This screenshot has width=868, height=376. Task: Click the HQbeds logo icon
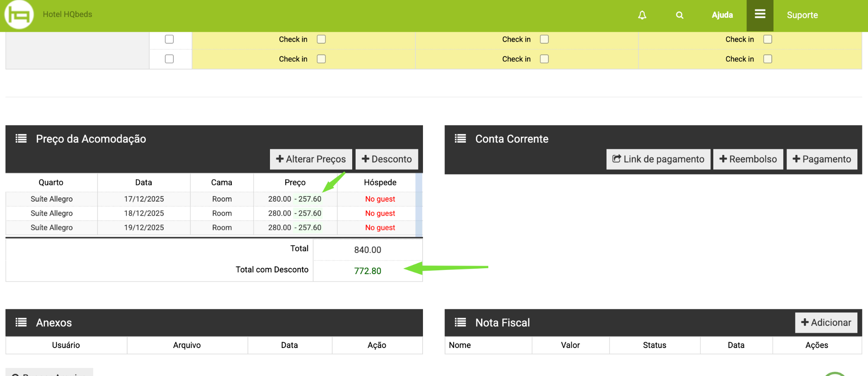19,15
